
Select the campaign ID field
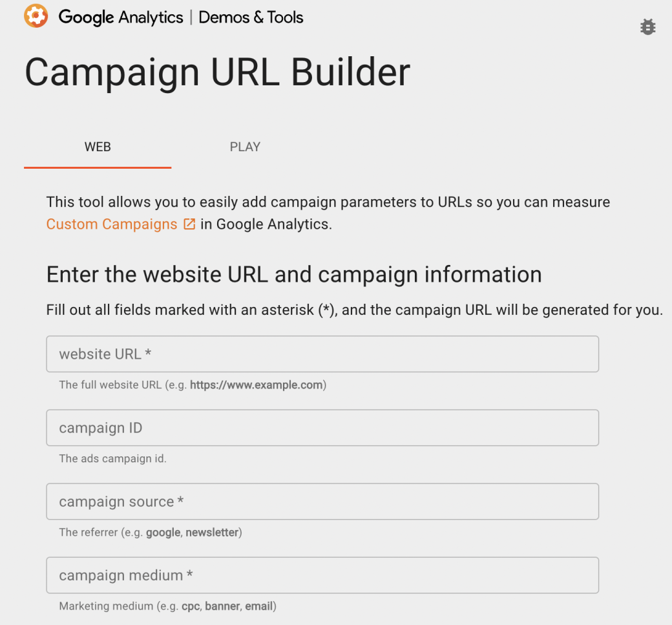[x=322, y=427]
